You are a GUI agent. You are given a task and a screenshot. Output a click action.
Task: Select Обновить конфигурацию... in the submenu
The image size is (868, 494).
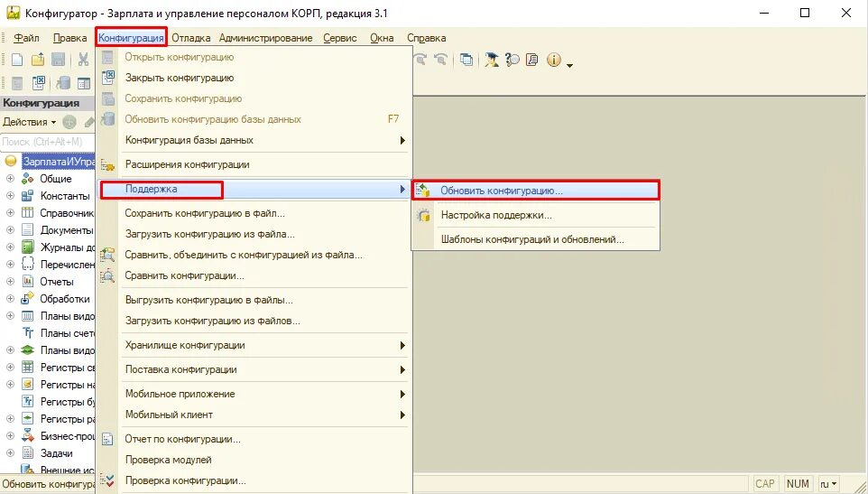535,191
